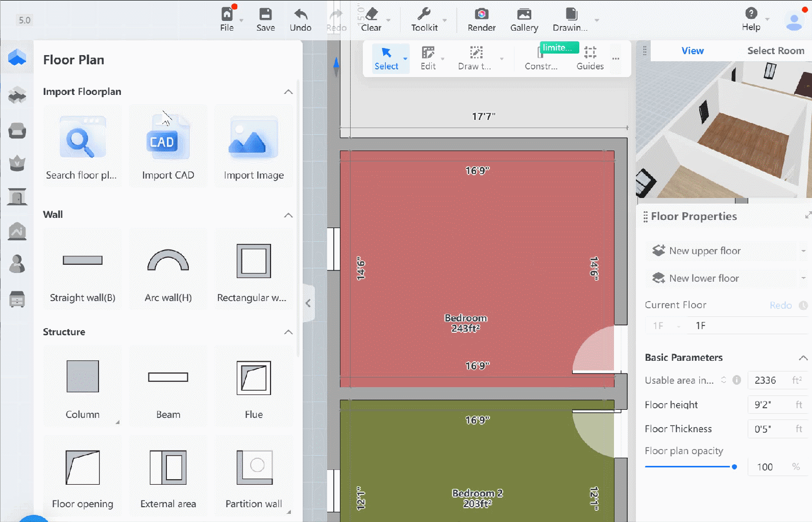This screenshot has height=522, width=812.
Task: Click New upper floor button
Action: (704, 251)
